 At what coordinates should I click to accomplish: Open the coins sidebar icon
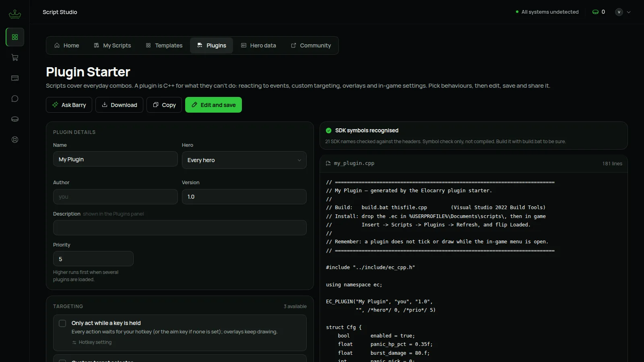tap(15, 119)
